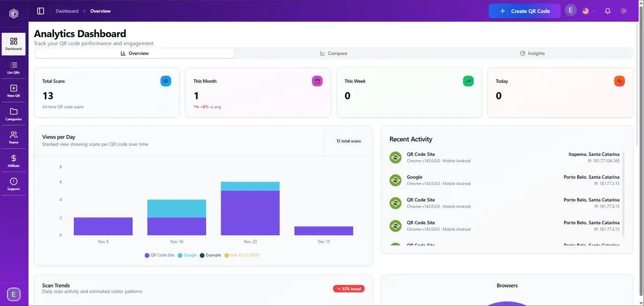Select the New QR sidebar icon
Screen dimensions: 644x306
point(14,90)
